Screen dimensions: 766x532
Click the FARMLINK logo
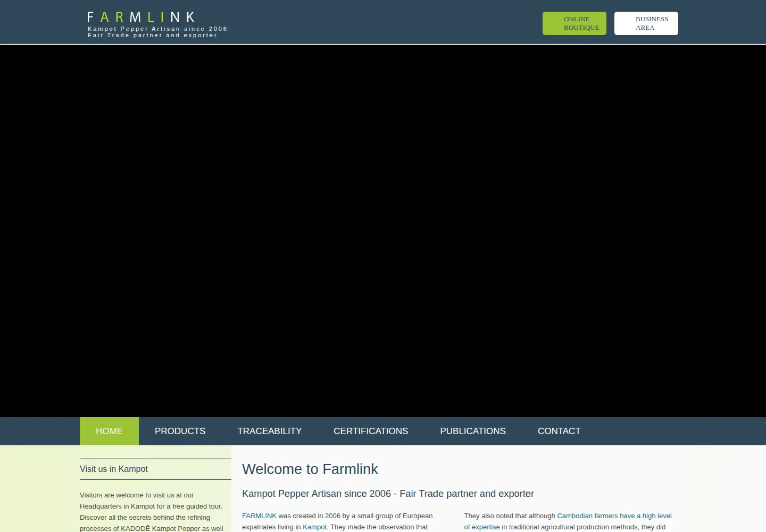pos(141,17)
